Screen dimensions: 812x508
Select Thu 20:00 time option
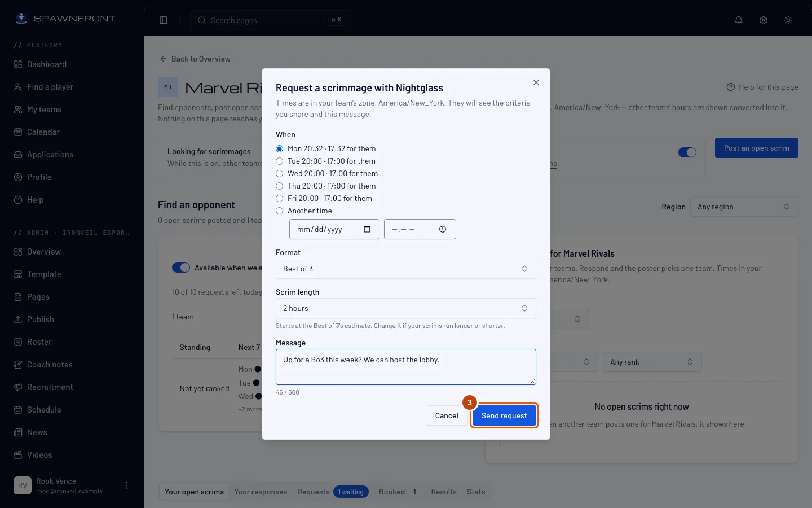[x=279, y=186]
